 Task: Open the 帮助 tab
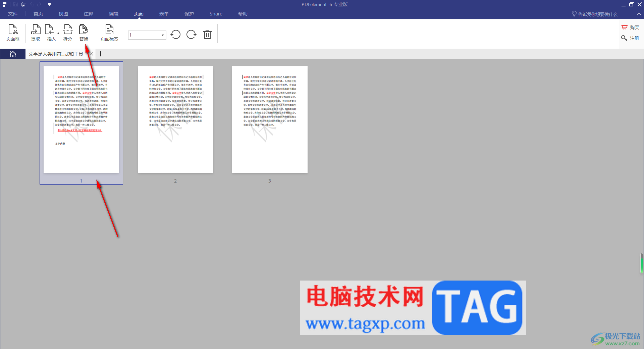(x=243, y=14)
